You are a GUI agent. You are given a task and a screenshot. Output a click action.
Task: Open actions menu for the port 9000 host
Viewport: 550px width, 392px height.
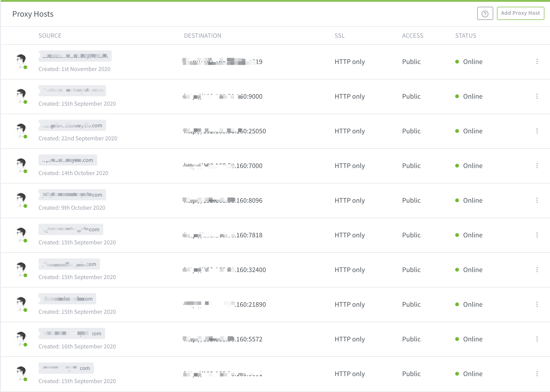537,96
